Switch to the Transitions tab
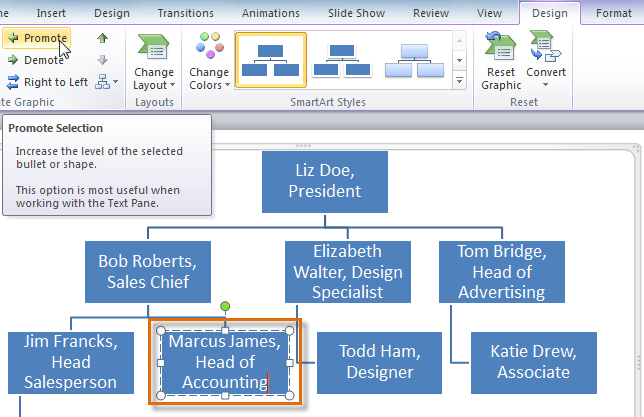644x417 pixels. (x=186, y=13)
